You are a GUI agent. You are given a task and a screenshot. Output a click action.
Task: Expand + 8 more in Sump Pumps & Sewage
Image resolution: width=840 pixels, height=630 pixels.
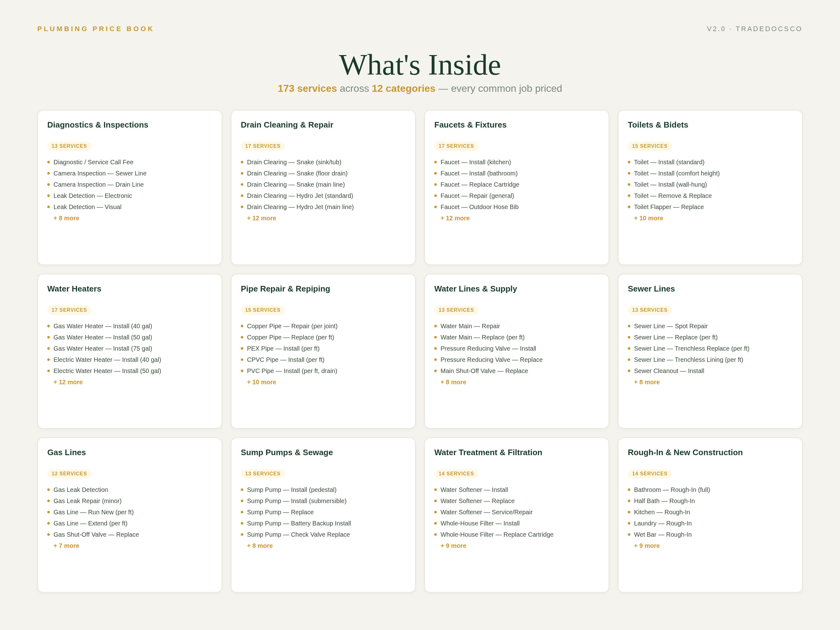pyautogui.click(x=260, y=546)
